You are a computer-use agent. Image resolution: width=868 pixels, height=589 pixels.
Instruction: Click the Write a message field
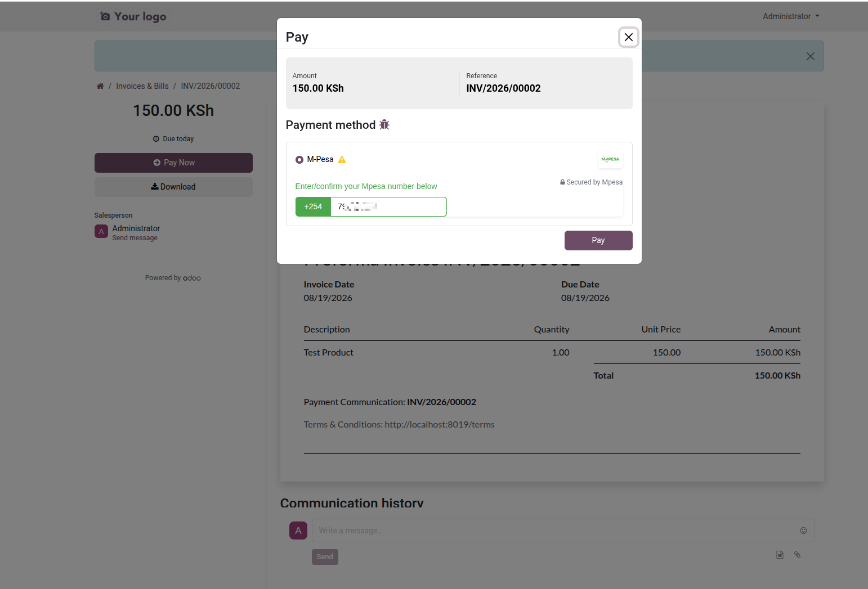[554, 530]
